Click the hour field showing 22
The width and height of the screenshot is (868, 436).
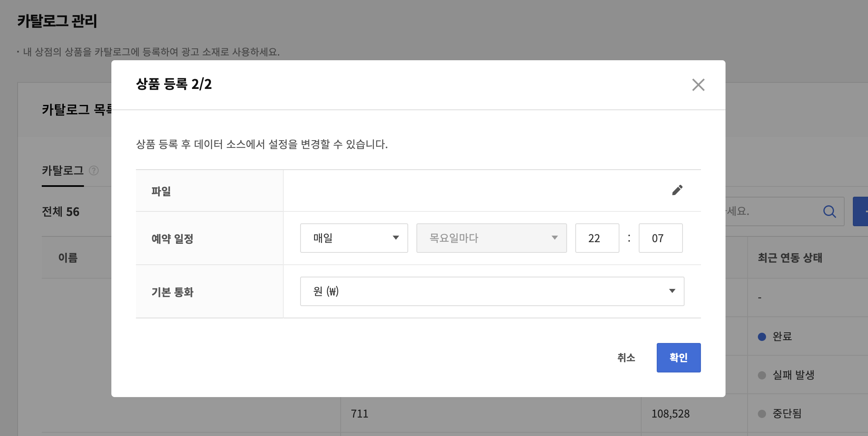coord(597,238)
